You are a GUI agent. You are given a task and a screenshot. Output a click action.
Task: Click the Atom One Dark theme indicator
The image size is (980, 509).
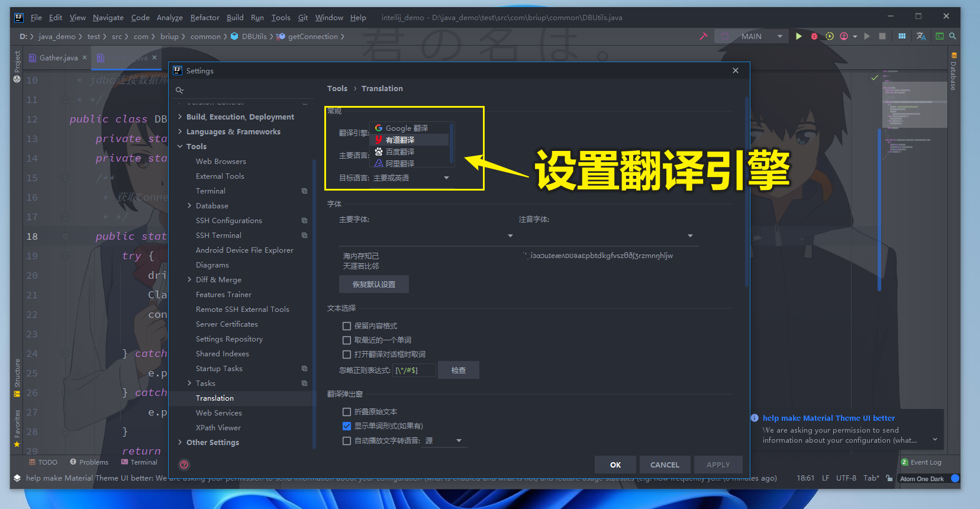922,479
